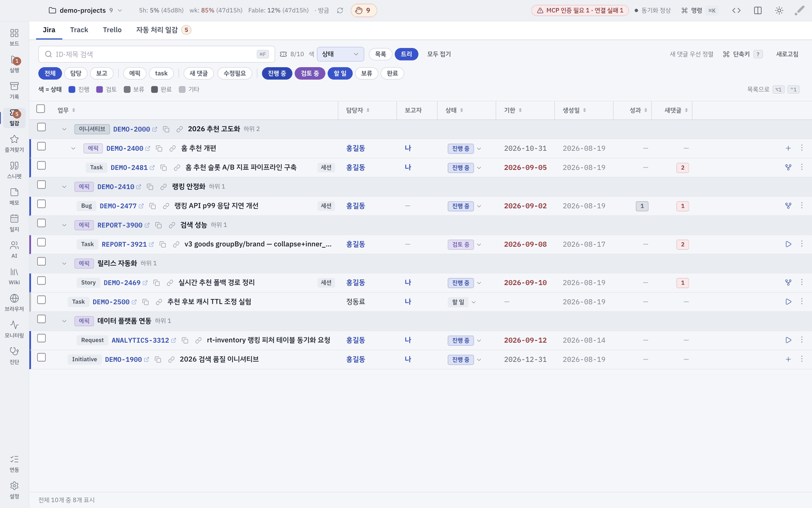The height and width of the screenshot is (508, 812).
Task: Open the 상태 color-by dropdown
Action: tap(341, 54)
